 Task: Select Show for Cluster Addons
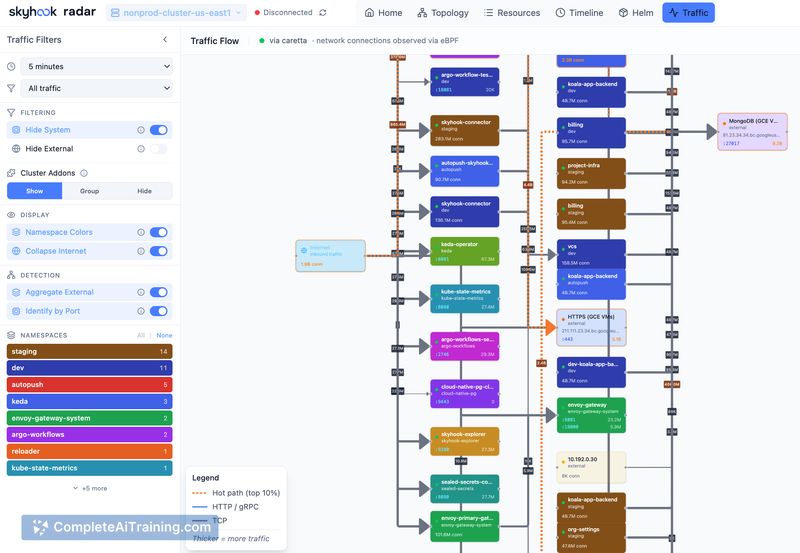coord(35,191)
